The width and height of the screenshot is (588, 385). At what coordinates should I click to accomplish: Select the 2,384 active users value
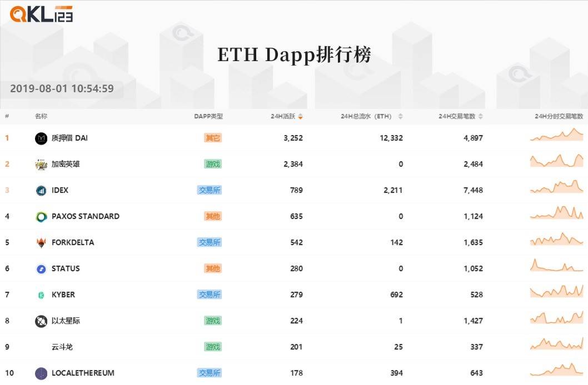[293, 164]
